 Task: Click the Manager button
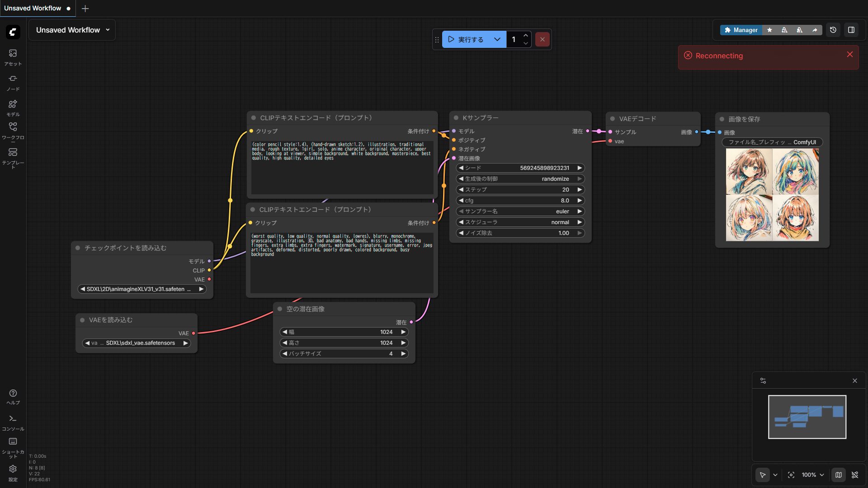pyautogui.click(x=741, y=30)
